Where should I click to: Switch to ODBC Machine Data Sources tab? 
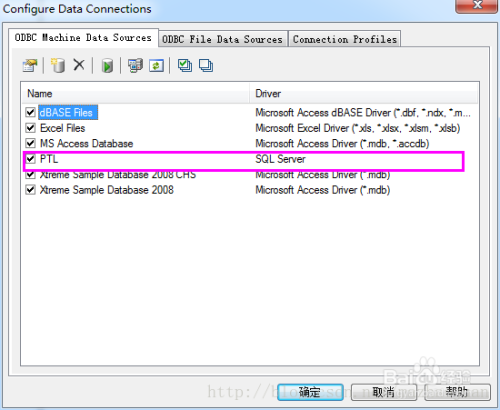tap(83, 38)
